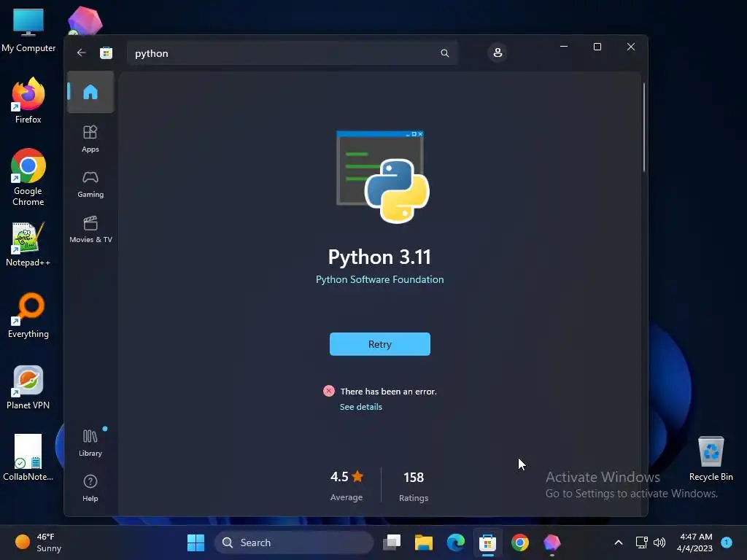Open the notification badge in taskbar corner
747x560 pixels.
click(727, 542)
